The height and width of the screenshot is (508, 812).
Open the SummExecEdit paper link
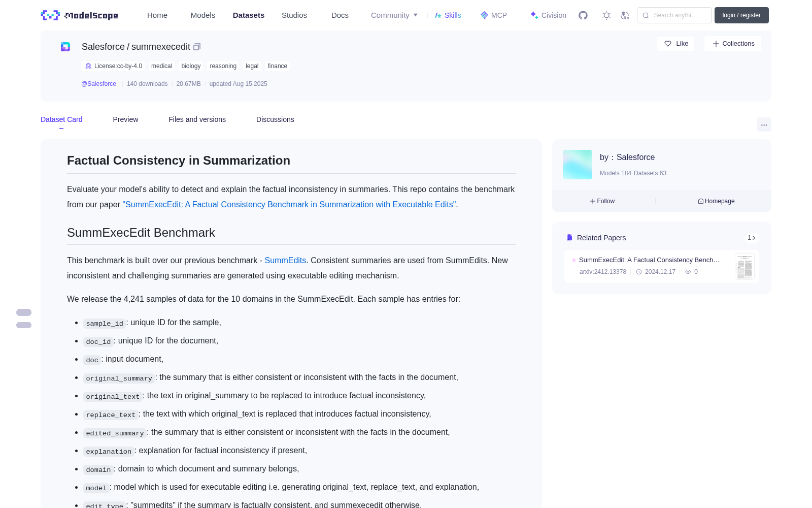(x=289, y=204)
